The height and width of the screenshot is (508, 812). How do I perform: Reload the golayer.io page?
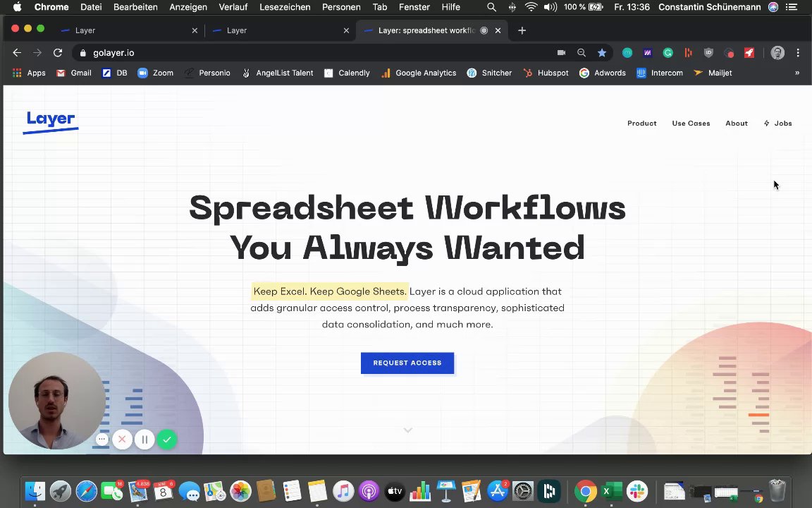tap(58, 53)
